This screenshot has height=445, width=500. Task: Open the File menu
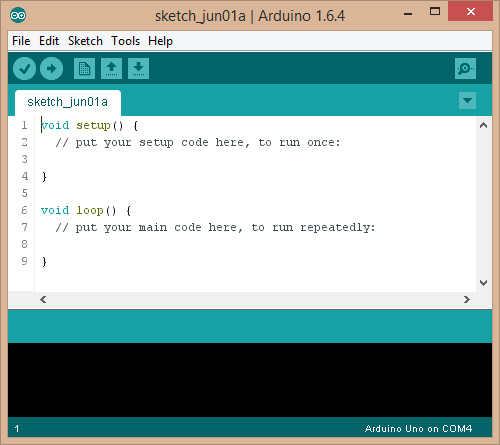pyautogui.click(x=21, y=41)
